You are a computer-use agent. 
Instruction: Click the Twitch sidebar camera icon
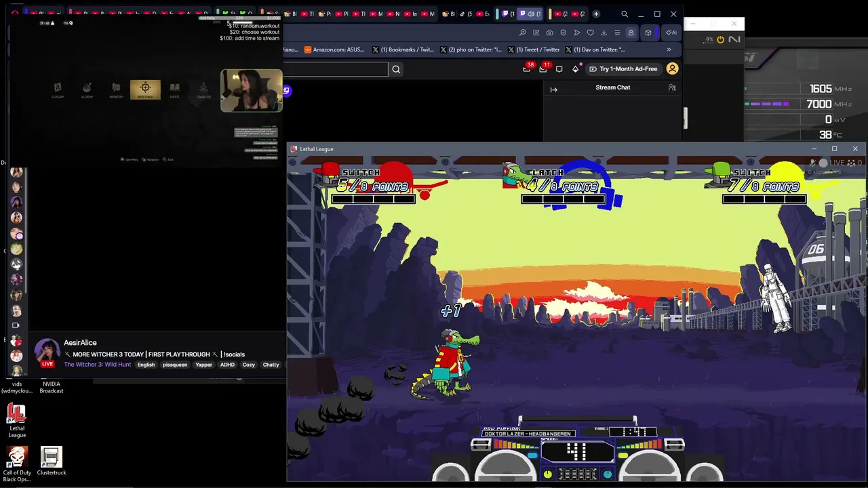(x=16, y=325)
